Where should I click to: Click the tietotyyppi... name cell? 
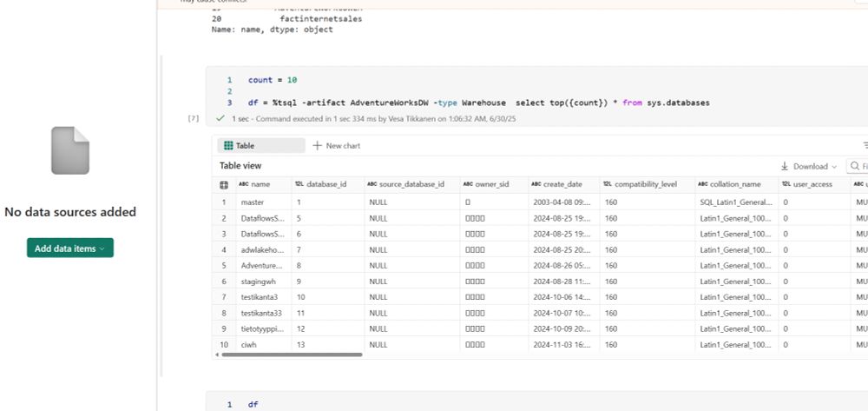click(264, 328)
